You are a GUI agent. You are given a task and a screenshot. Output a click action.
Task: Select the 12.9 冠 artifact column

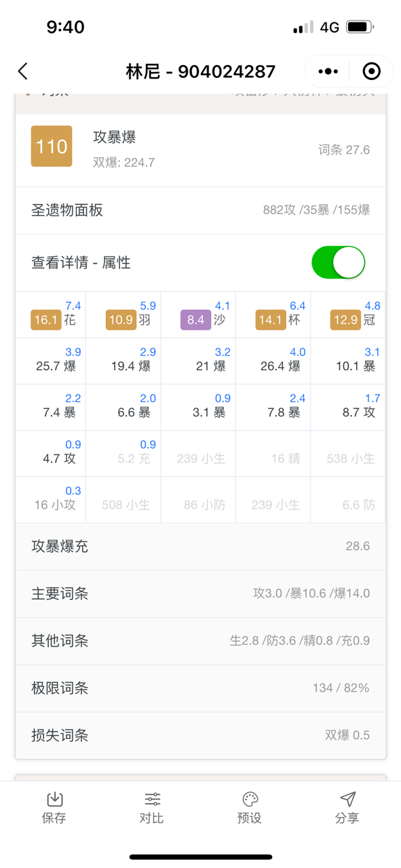(x=348, y=315)
